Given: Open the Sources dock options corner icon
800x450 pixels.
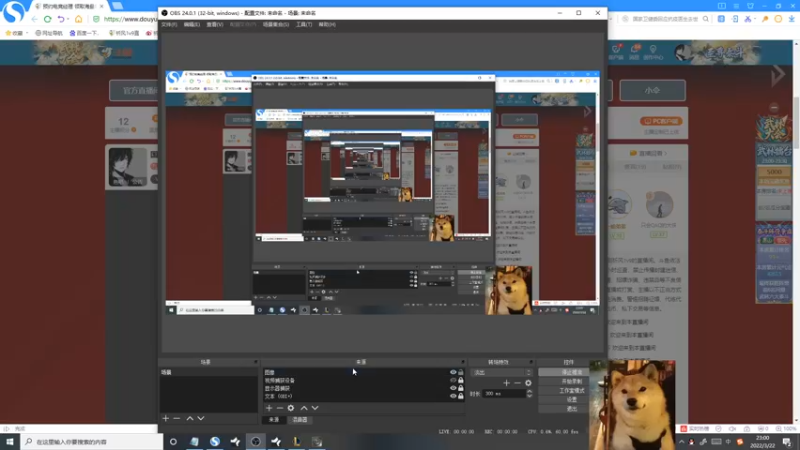Looking at the screenshot, I should coord(463,362).
